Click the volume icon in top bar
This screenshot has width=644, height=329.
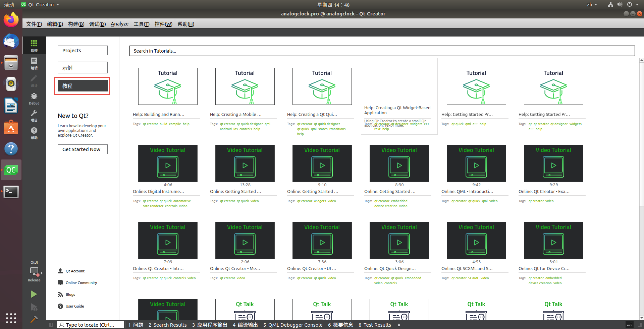click(620, 5)
